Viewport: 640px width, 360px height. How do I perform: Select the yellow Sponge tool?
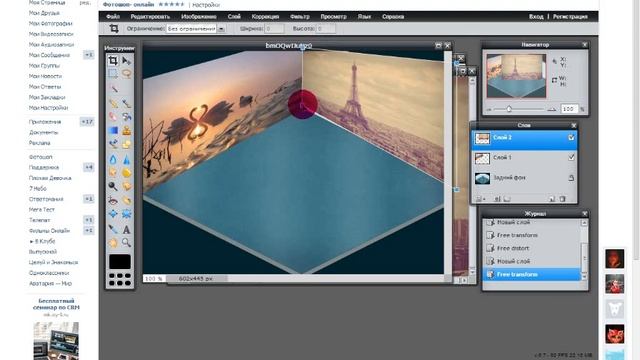click(x=127, y=173)
